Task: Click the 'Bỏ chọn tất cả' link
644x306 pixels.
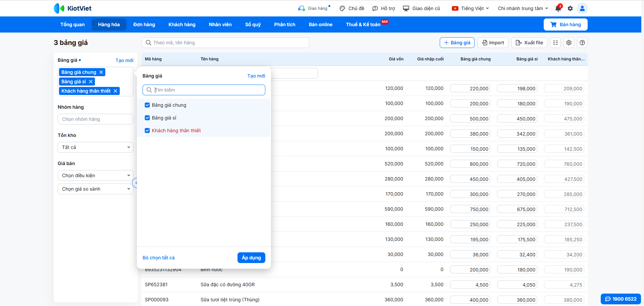Action: tap(159, 258)
